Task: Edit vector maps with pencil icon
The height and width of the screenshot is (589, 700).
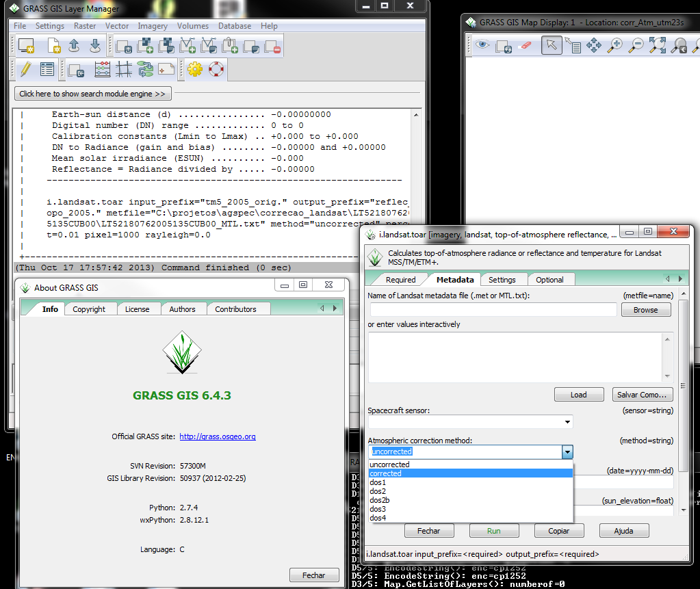Action: point(26,69)
